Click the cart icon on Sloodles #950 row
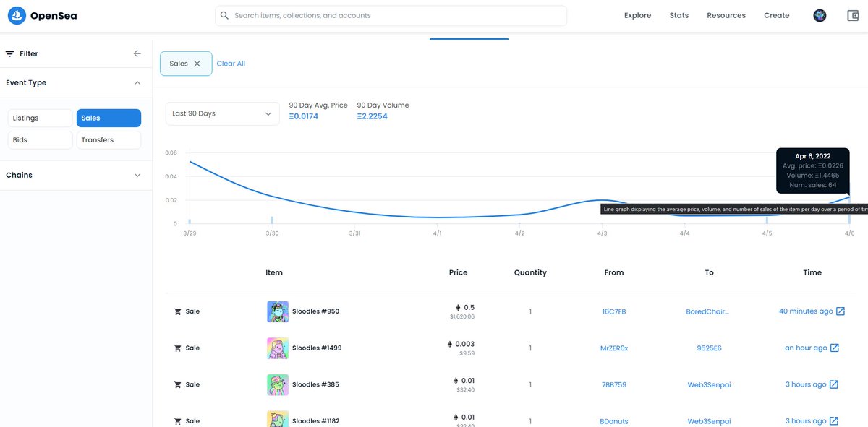 [178, 311]
